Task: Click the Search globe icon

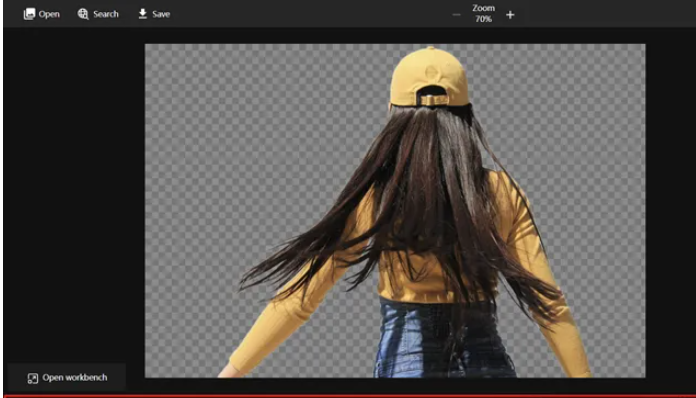Action: coord(83,14)
